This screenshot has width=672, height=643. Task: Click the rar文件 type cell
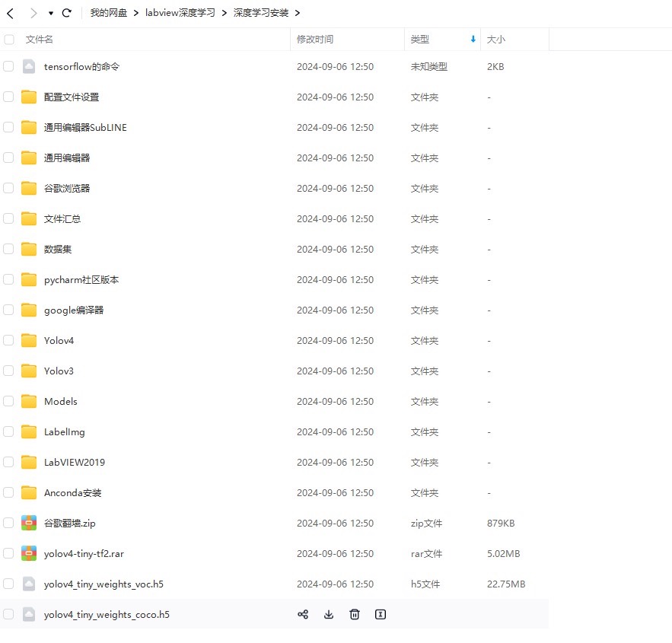pyautogui.click(x=426, y=553)
